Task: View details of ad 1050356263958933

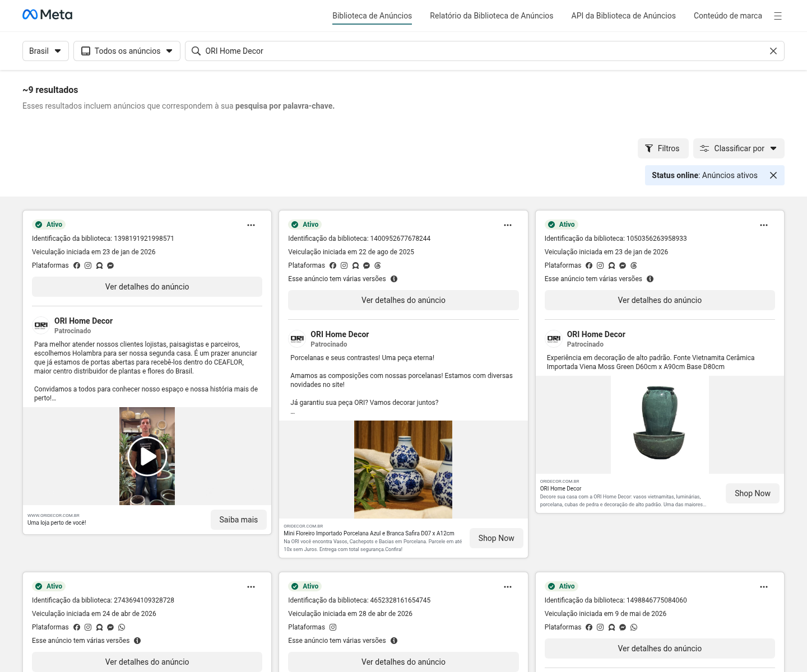Action: tap(660, 300)
